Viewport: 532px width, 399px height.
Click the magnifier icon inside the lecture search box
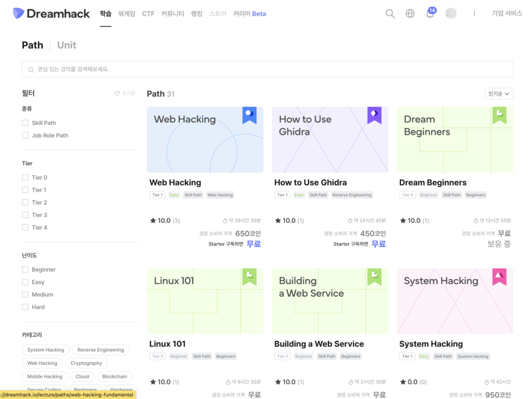(x=31, y=70)
